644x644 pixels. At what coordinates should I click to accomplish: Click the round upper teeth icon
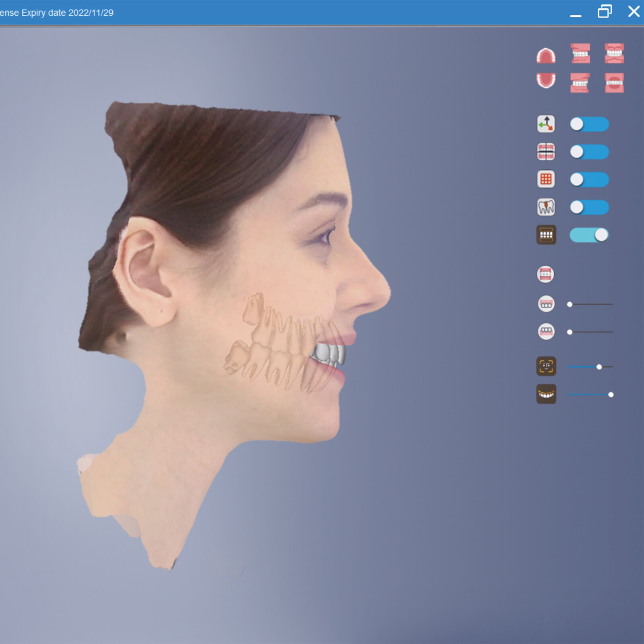click(546, 304)
